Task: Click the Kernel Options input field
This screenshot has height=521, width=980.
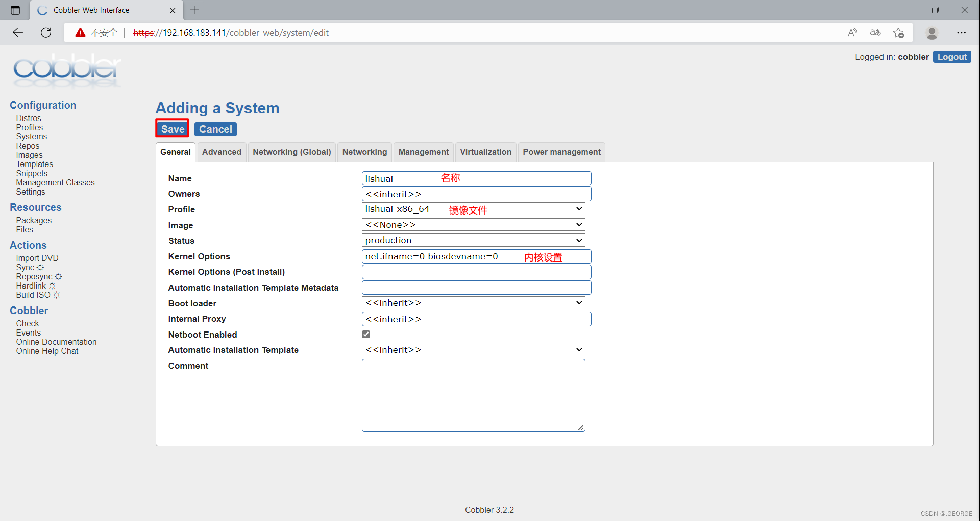Action: click(477, 256)
